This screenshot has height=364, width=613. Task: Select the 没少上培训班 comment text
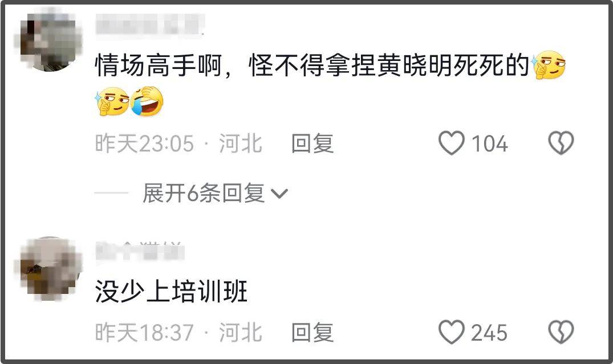(x=171, y=292)
